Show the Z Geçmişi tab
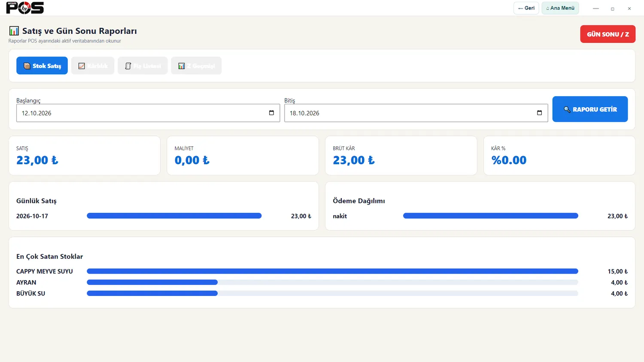The image size is (644, 362). point(196,66)
